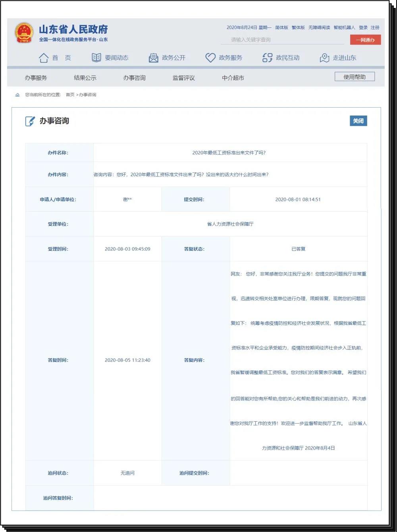Image resolution: width=397 pixels, height=532 pixels.
Task: Click the 政民互动 interaction icon
Action: click(268, 58)
